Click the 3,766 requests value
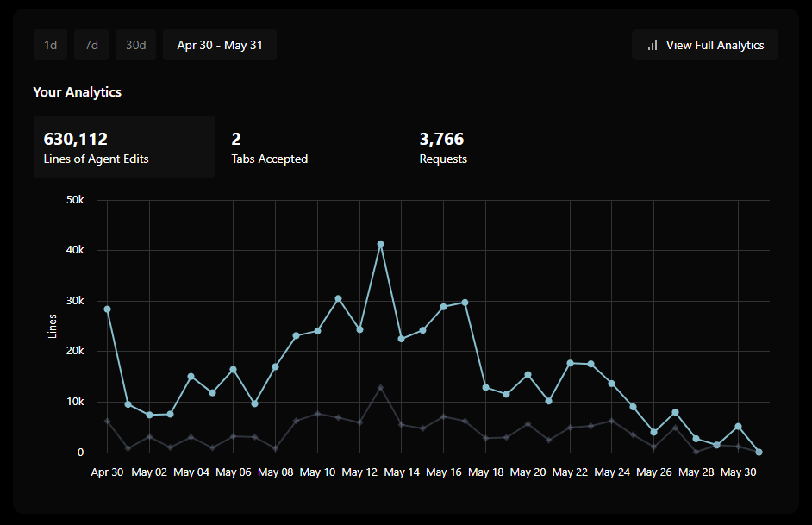 coord(441,139)
